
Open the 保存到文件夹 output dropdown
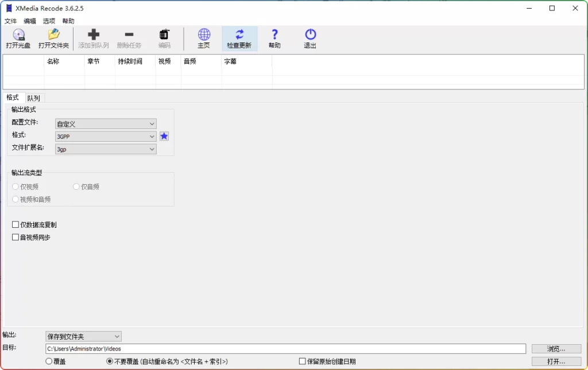click(x=83, y=336)
